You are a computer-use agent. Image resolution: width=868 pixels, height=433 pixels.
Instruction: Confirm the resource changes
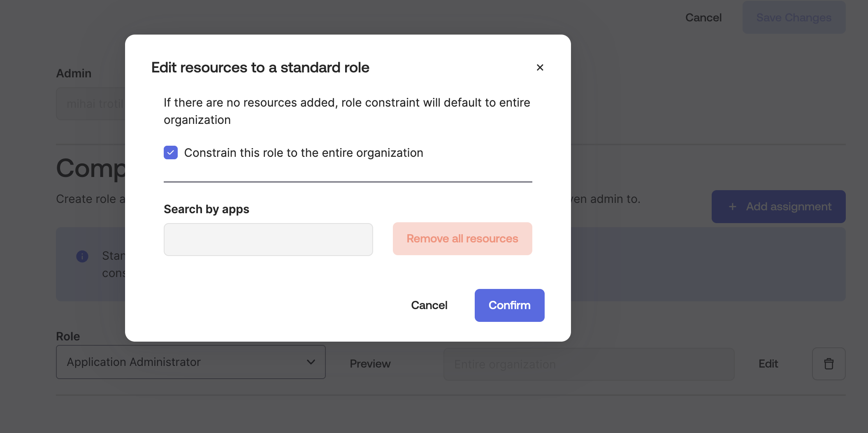pyautogui.click(x=510, y=305)
